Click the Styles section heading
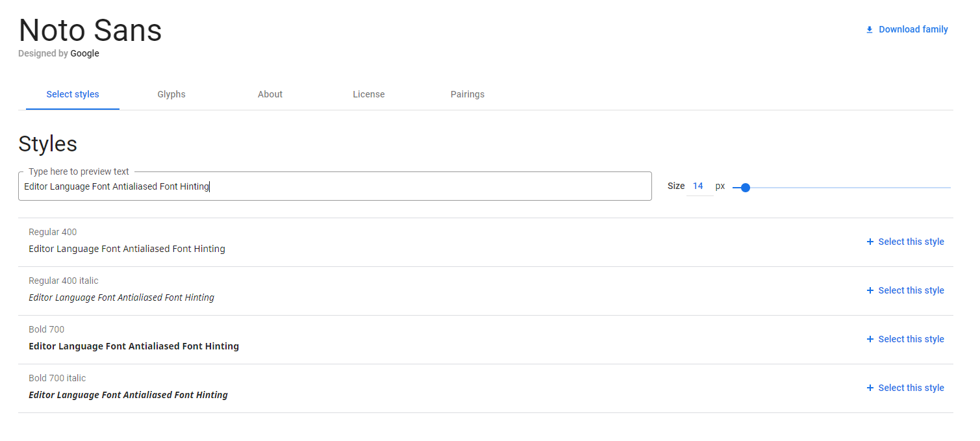 coord(48,144)
